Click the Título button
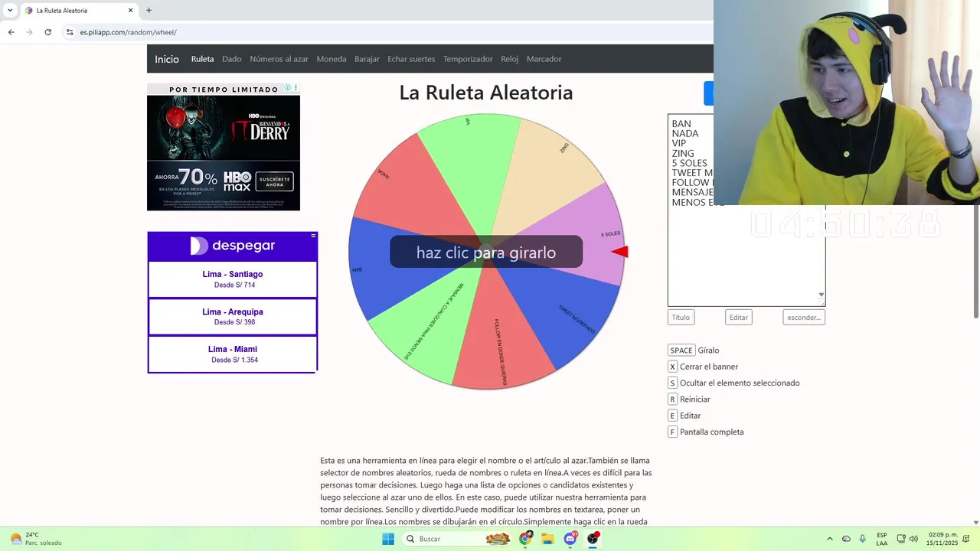Viewport: 980px width, 551px height. click(681, 317)
